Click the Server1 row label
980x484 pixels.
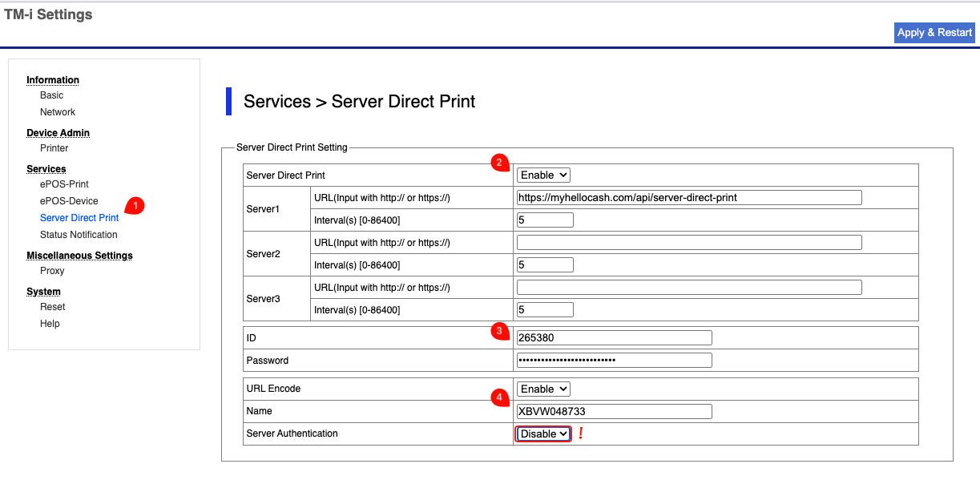pos(263,208)
